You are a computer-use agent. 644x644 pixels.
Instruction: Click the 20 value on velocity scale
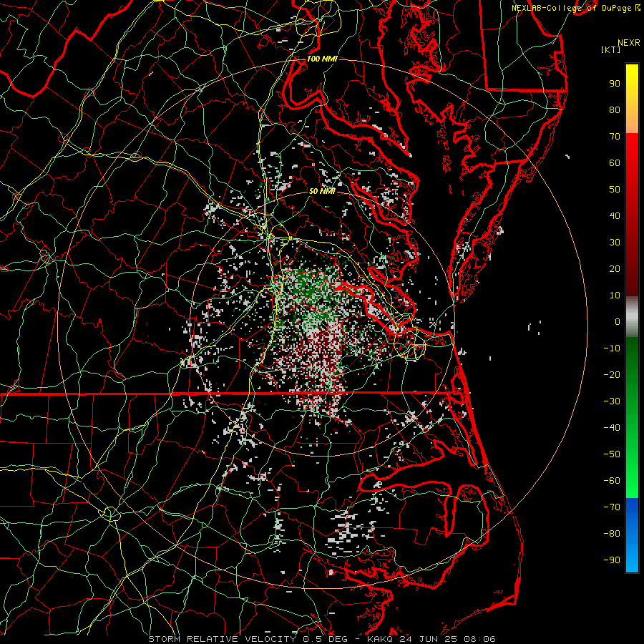615,269
